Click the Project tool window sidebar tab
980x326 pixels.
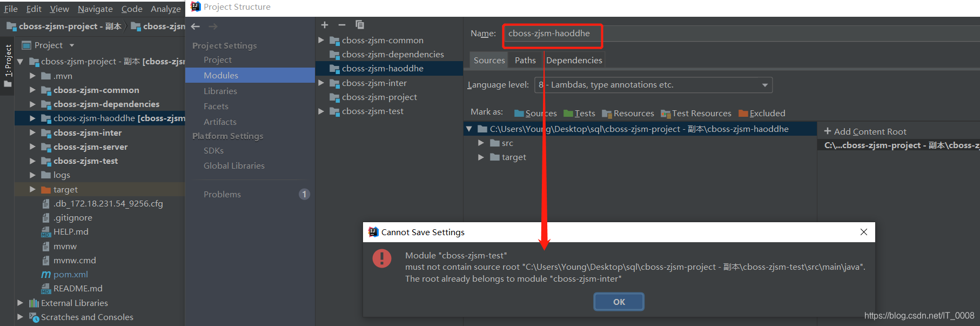pyautogui.click(x=8, y=66)
